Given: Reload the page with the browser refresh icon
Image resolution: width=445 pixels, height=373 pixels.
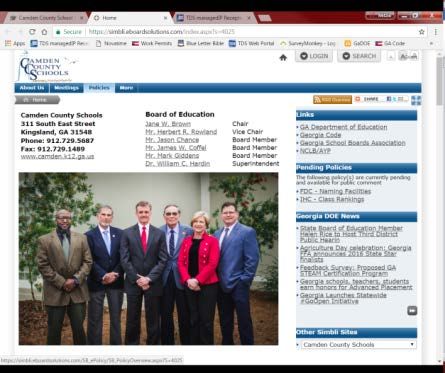Looking at the screenshot, I should tap(32, 32).
